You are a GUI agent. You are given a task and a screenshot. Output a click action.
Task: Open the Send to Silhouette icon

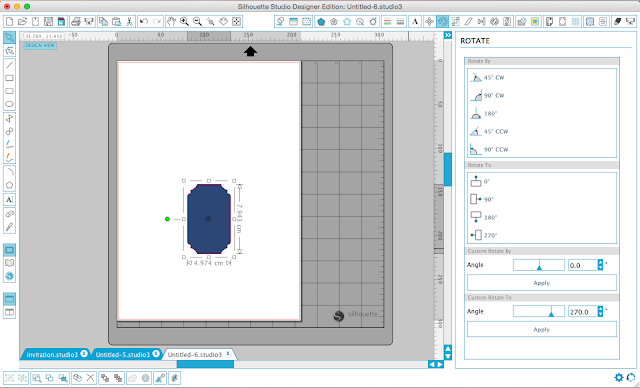(x=630, y=22)
